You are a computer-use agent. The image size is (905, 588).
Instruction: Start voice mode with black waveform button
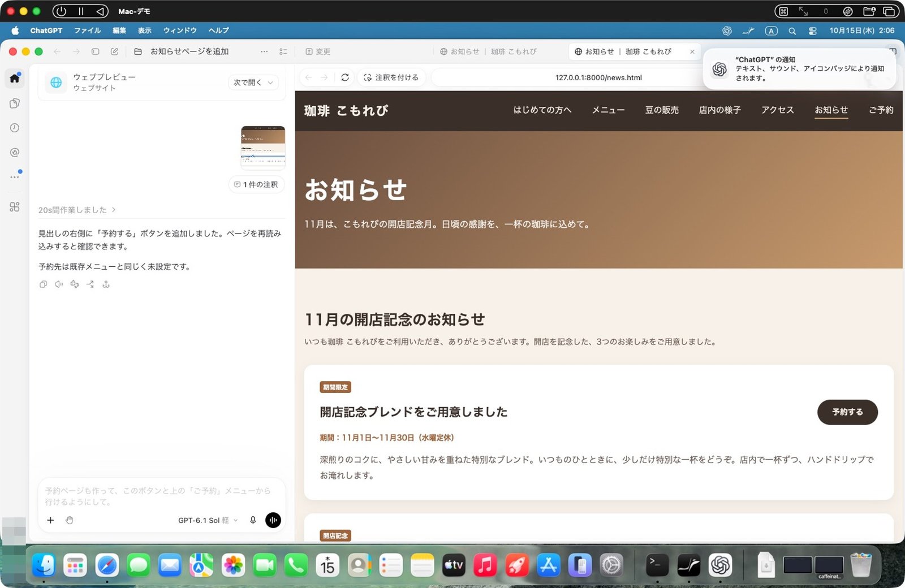[273, 520]
